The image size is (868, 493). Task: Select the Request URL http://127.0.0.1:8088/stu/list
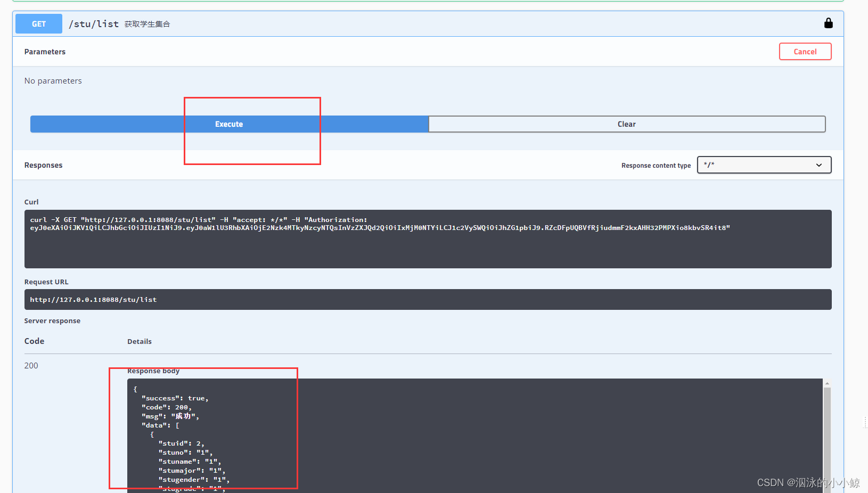point(93,300)
